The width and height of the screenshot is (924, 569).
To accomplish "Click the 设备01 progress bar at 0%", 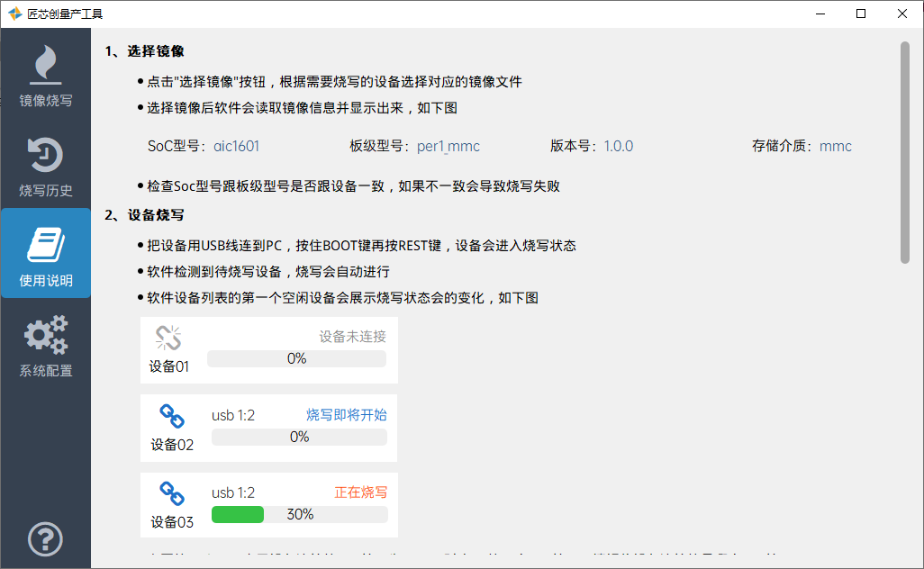I will [296, 358].
